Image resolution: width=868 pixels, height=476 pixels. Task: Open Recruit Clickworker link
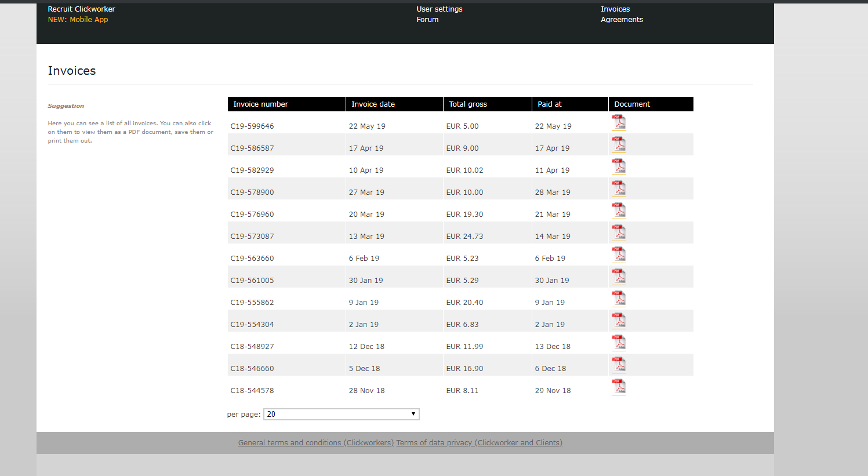(81, 9)
